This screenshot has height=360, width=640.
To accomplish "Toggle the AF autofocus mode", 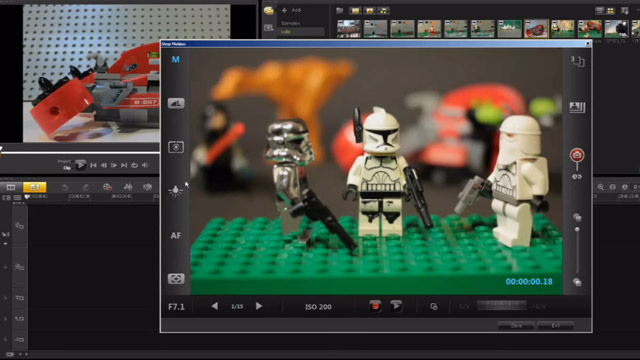I will pos(176,236).
